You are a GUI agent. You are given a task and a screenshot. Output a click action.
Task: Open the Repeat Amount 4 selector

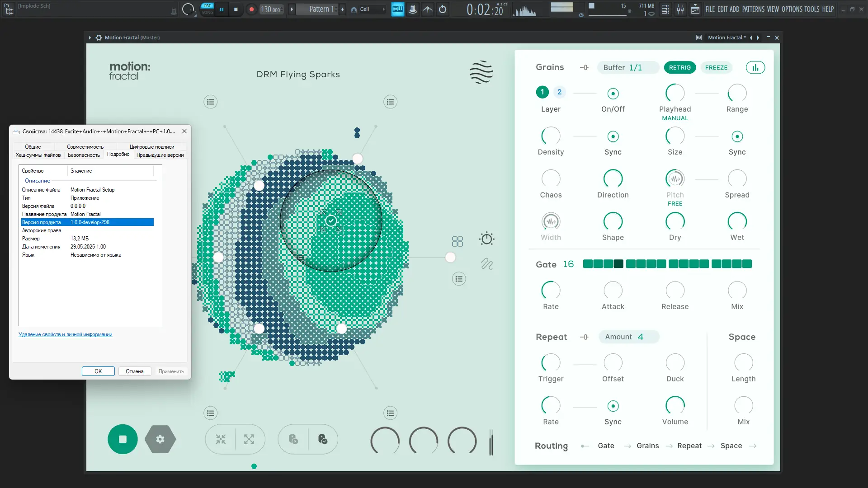point(628,337)
